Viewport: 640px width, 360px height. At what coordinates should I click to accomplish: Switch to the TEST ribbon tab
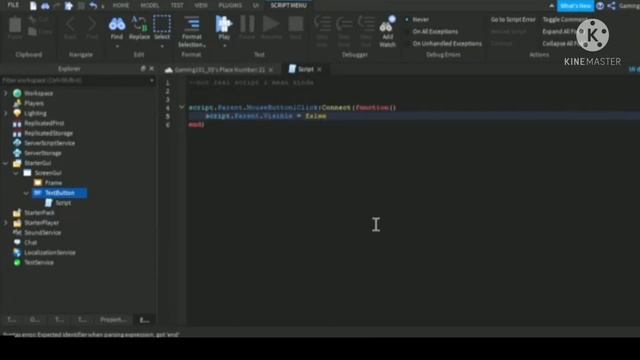pos(177,5)
